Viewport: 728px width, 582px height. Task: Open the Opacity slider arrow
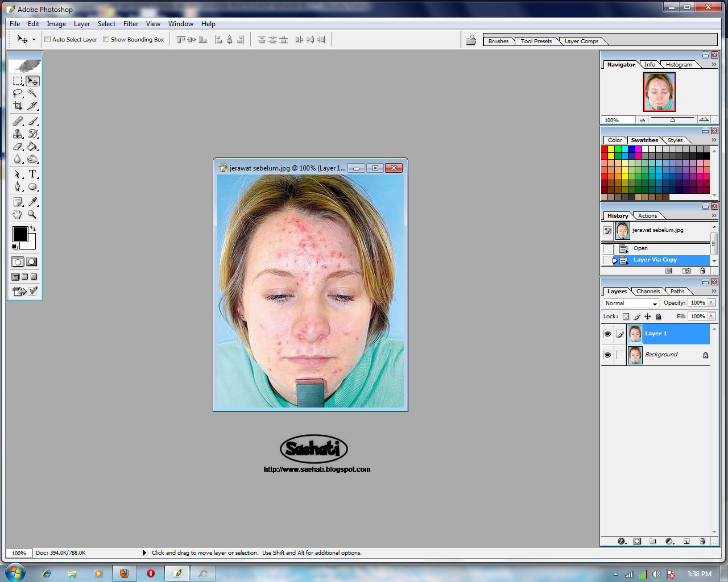[x=710, y=302]
